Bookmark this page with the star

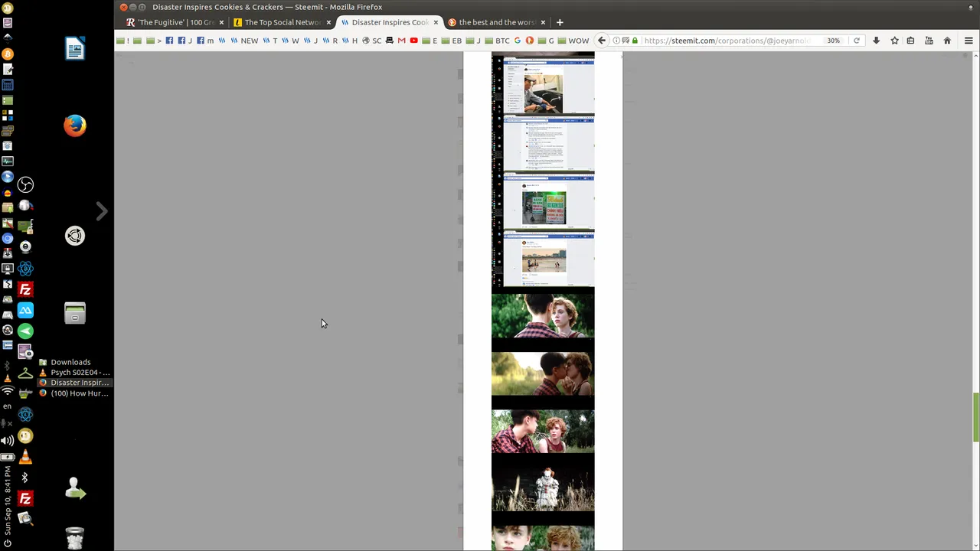(894, 41)
